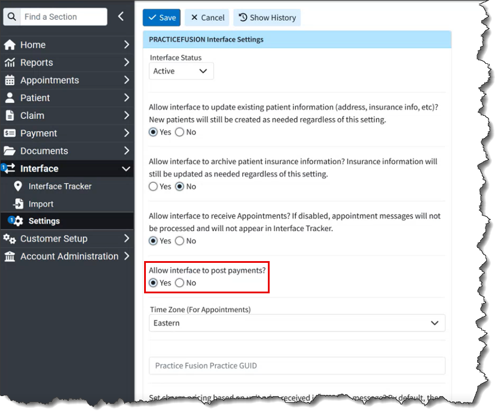The image size is (504, 420).
Task: Expand the Claim menu chevron
Action: 127,115
